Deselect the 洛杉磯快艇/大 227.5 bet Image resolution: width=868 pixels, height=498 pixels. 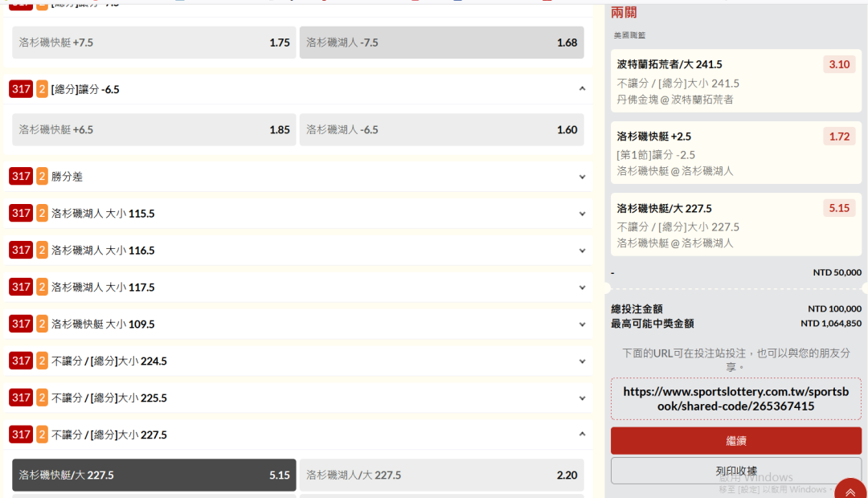[154, 475]
